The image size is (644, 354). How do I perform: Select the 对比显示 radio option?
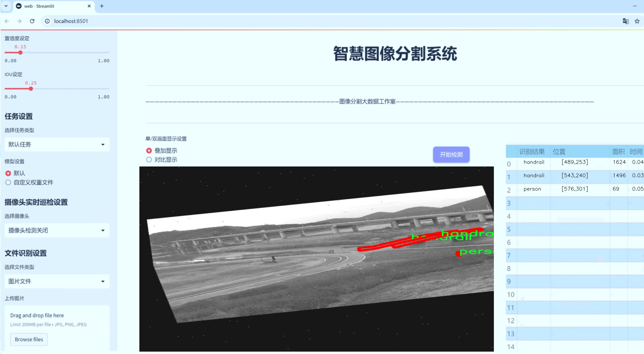click(x=149, y=160)
